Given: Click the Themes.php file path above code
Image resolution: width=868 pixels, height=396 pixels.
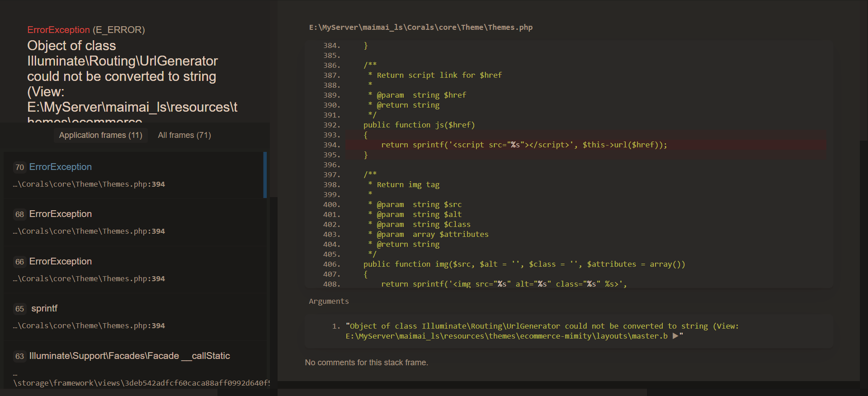Looking at the screenshot, I should pyautogui.click(x=420, y=27).
